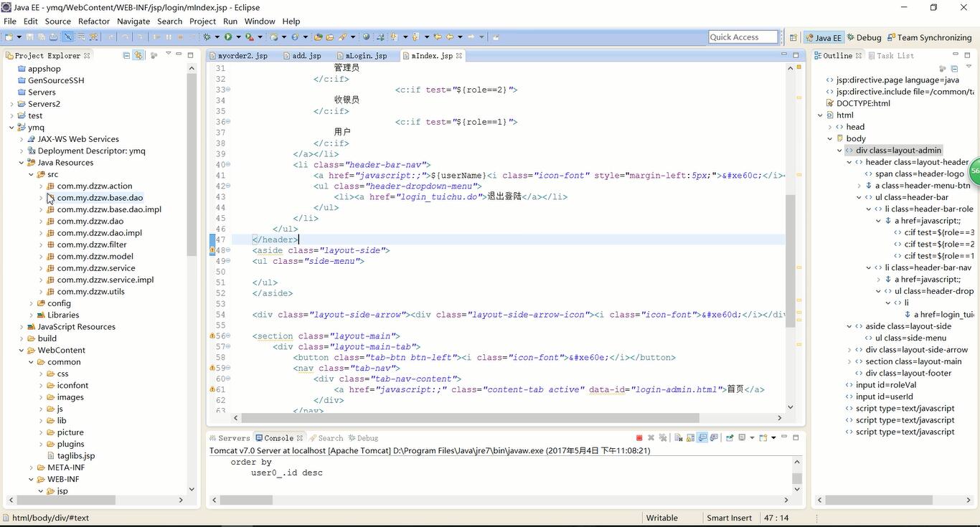Click Writable status bar entry
Viewport: 980px width, 527px height.
coord(661,518)
